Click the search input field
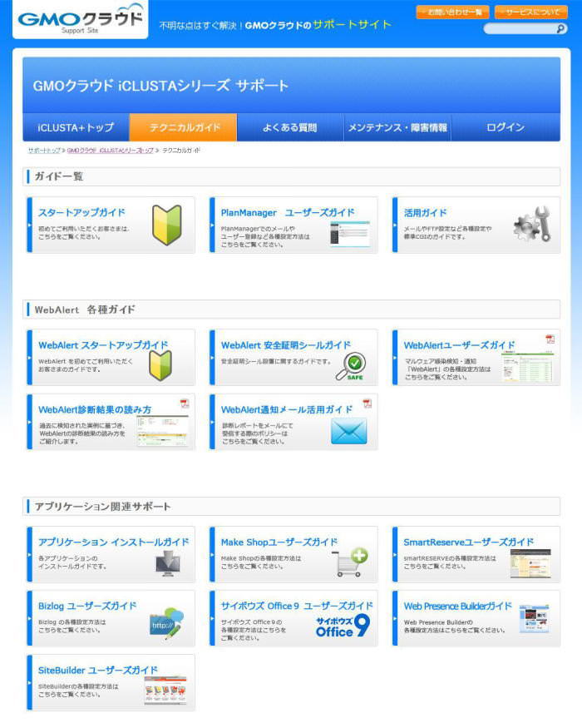Viewport: 582px width, 728px height. click(520, 29)
